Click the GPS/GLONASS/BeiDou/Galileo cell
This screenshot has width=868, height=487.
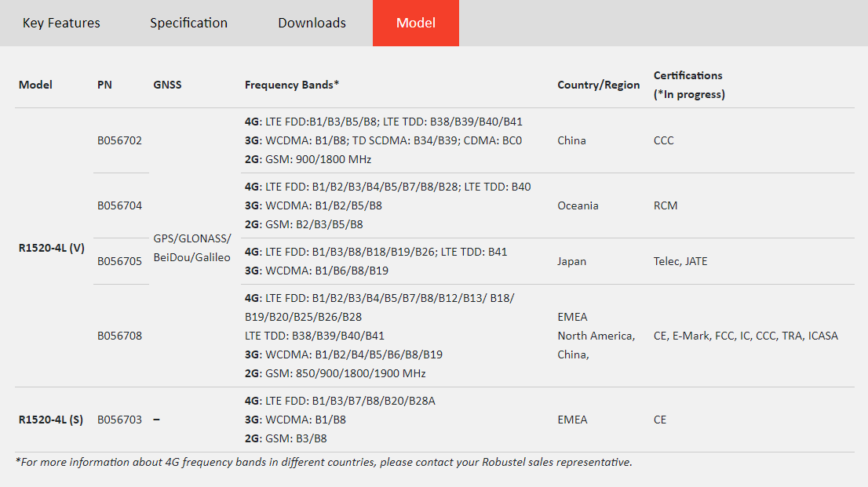[191, 248]
